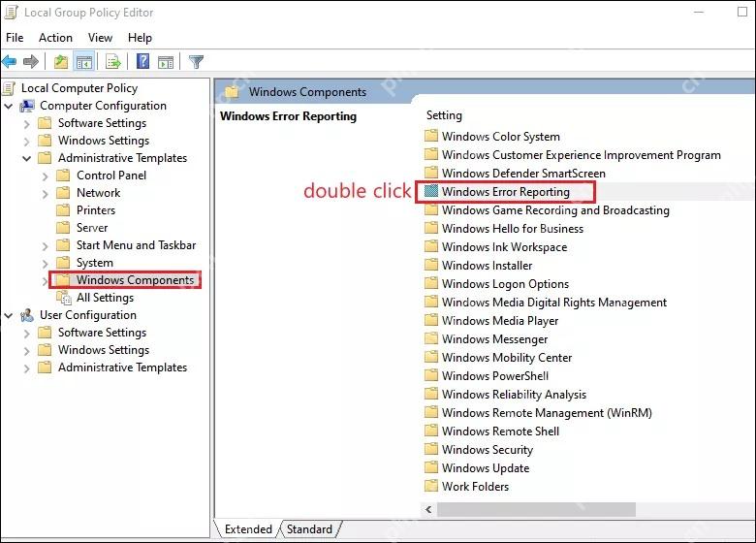Click the Setting column header

click(x=444, y=115)
